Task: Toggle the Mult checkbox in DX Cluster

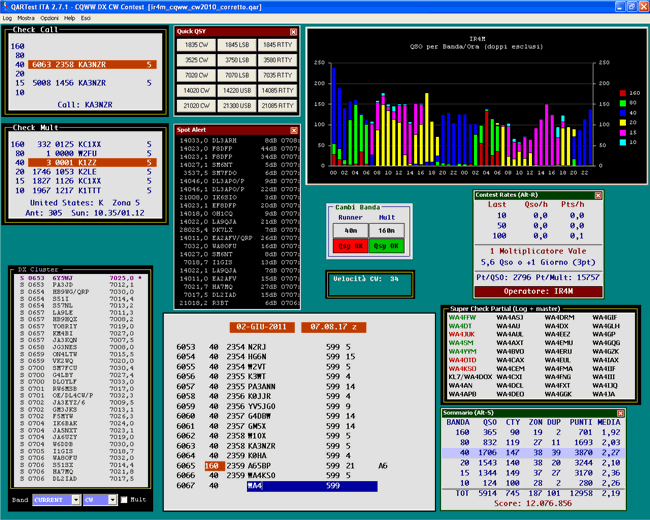Action: 124,500
